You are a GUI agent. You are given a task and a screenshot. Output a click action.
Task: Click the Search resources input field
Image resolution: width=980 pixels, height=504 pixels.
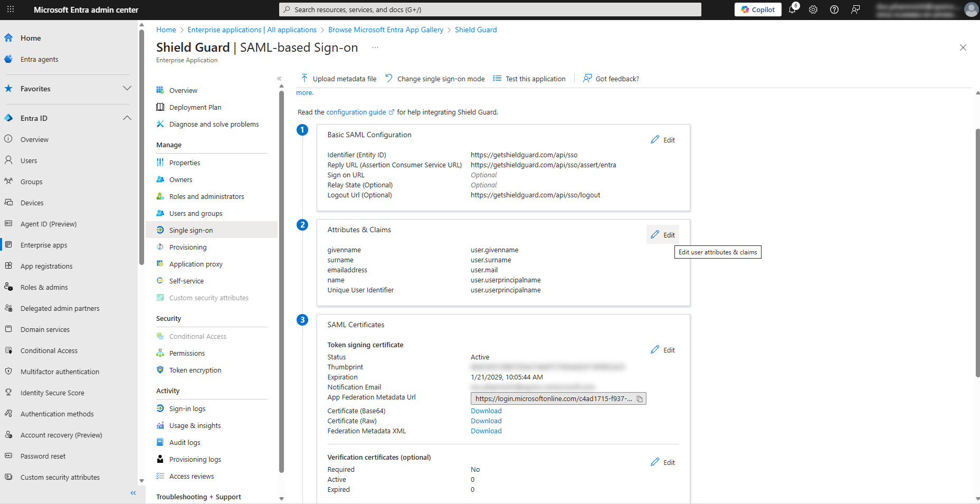point(490,9)
